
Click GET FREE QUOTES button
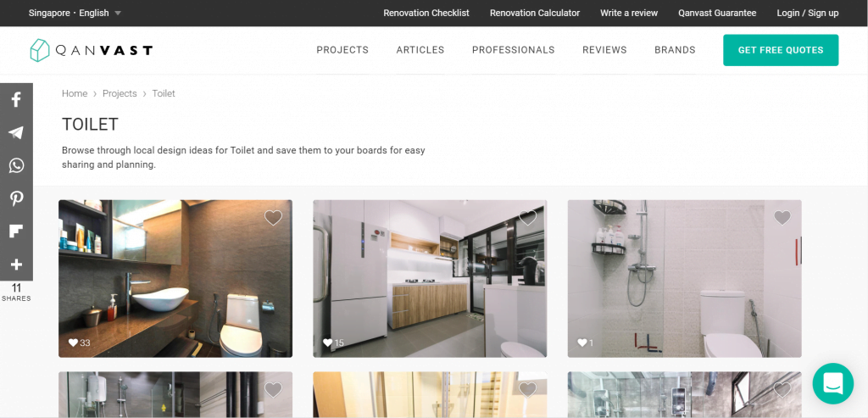point(781,50)
